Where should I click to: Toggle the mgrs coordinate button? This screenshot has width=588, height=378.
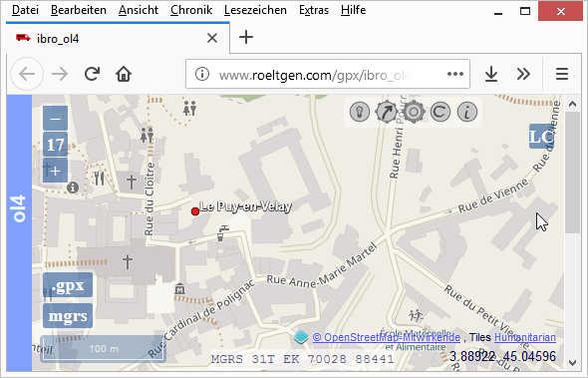pos(68,316)
